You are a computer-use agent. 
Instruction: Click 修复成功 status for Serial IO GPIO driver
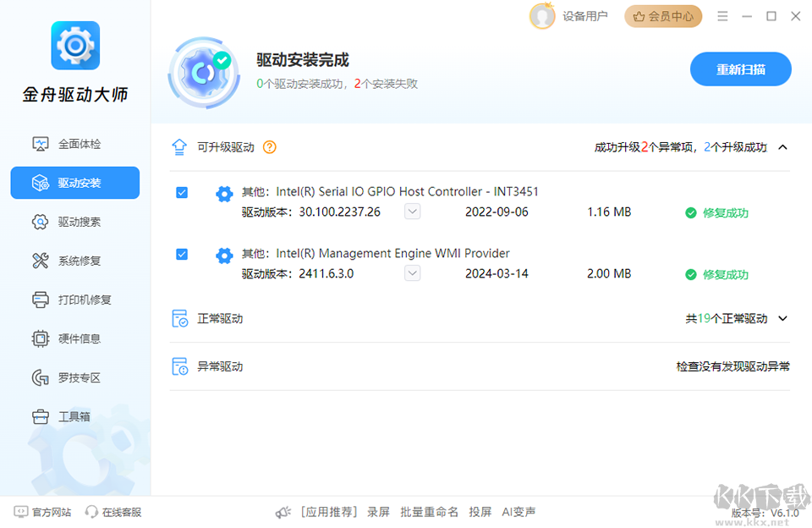716,213
